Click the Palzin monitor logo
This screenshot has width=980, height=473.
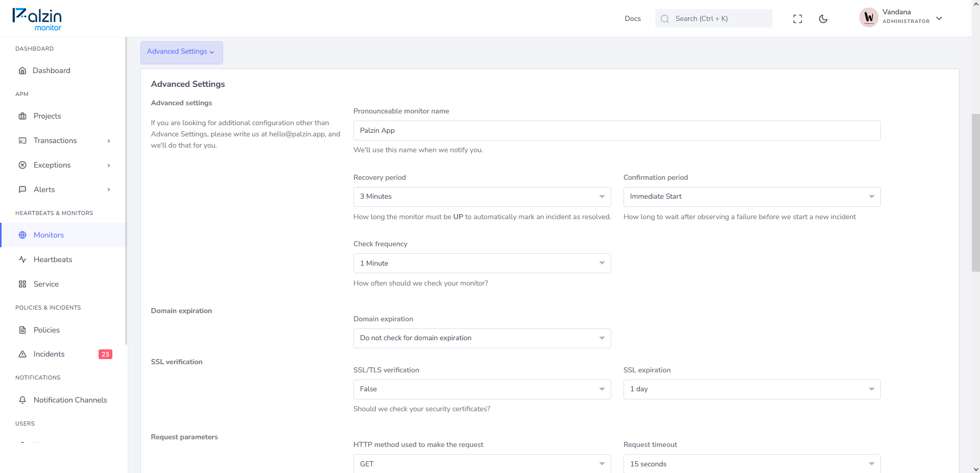point(37,19)
